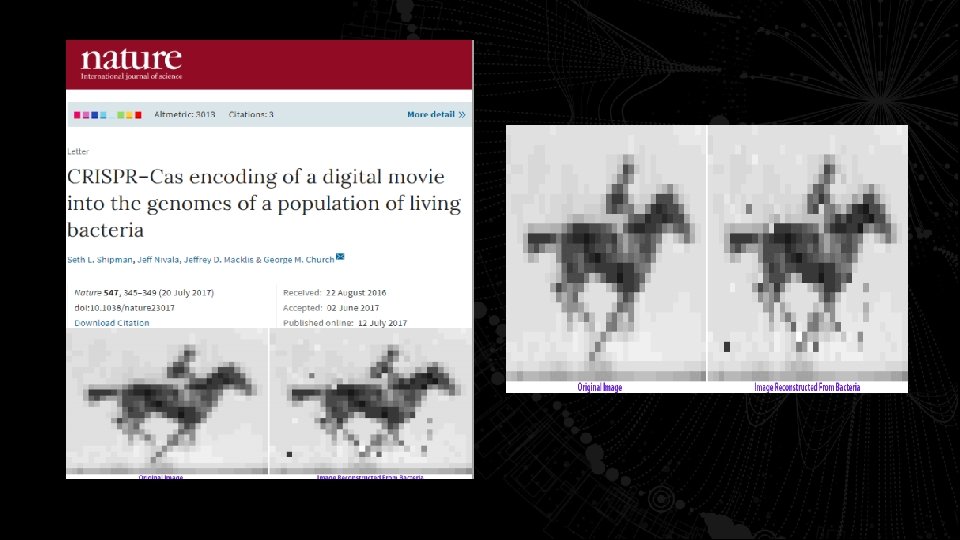This screenshot has height=540, width=960.
Task: Click the email envelope icon after Church
Action: (x=340, y=257)
